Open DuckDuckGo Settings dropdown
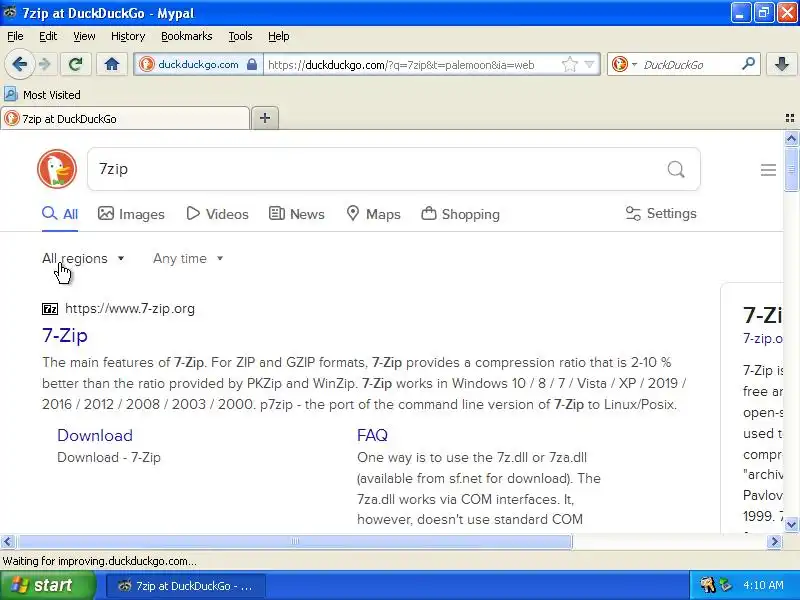The image size is (800, 600). point(661,213)
